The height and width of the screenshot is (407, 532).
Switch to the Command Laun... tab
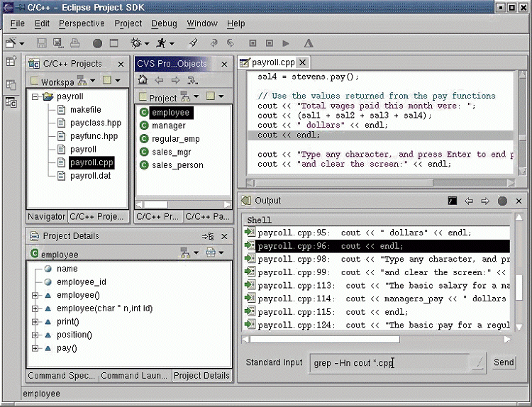134,376
